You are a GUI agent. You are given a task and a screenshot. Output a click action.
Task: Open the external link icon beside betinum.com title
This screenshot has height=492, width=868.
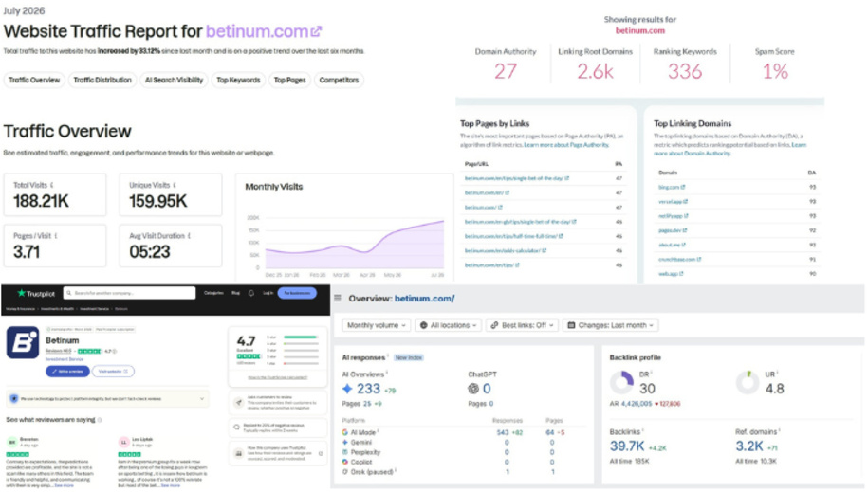[x=316, y=31]
